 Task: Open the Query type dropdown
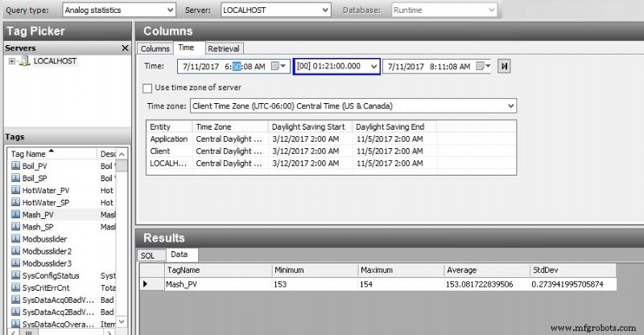pyautogui.click(x=169, y=10)
